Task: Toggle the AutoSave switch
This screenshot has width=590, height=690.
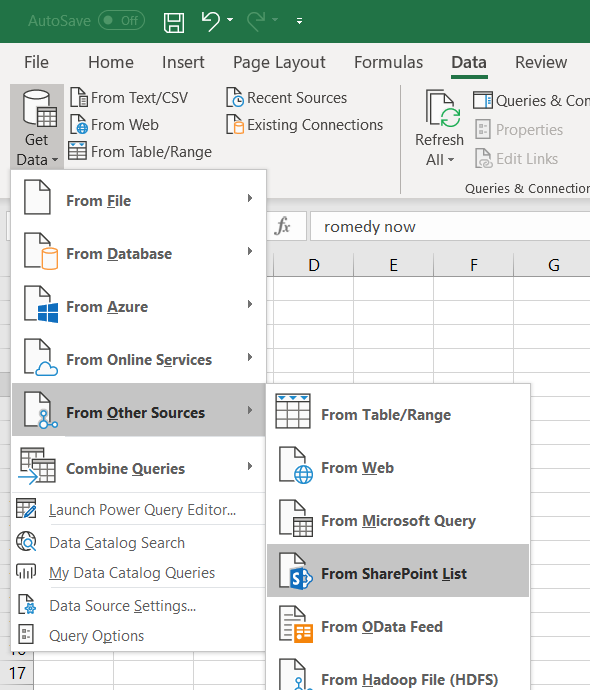Action: (x=121, y=21)
